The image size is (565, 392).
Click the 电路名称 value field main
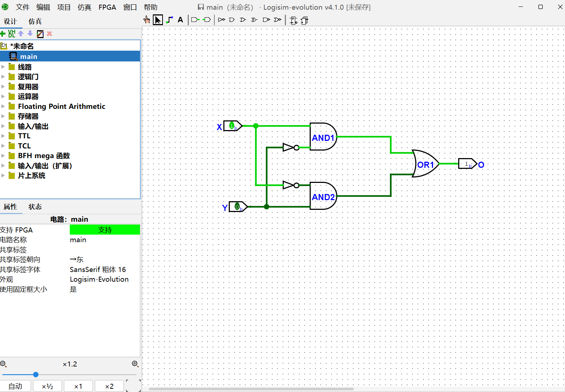[x=105, y=240]
